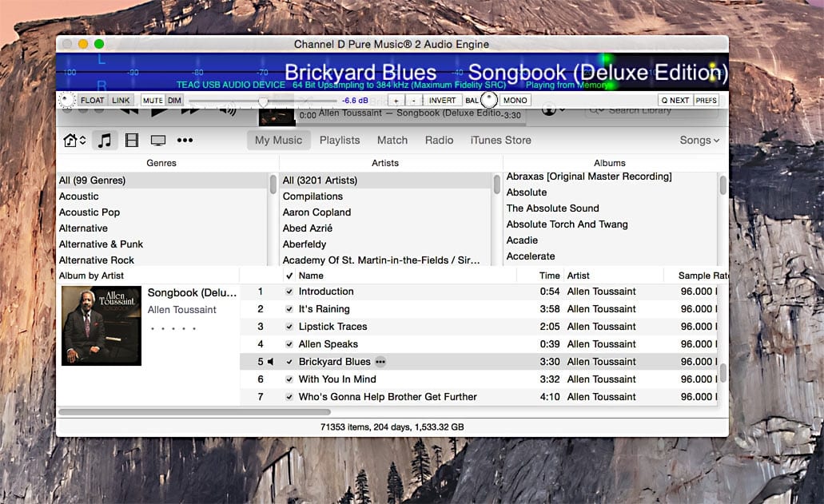Switch to the My Music tab
This screenshot has width=824, height=504.
pos(278,140)
